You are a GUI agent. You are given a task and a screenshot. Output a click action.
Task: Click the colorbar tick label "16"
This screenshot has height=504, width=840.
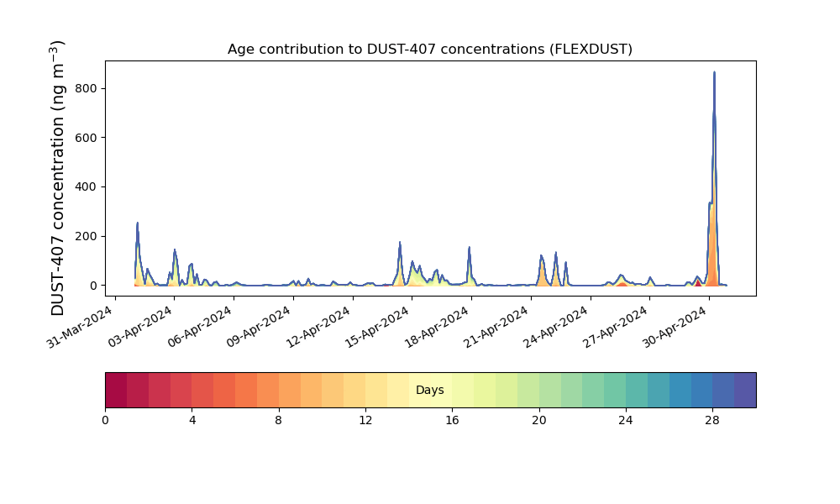pos(452,421)
